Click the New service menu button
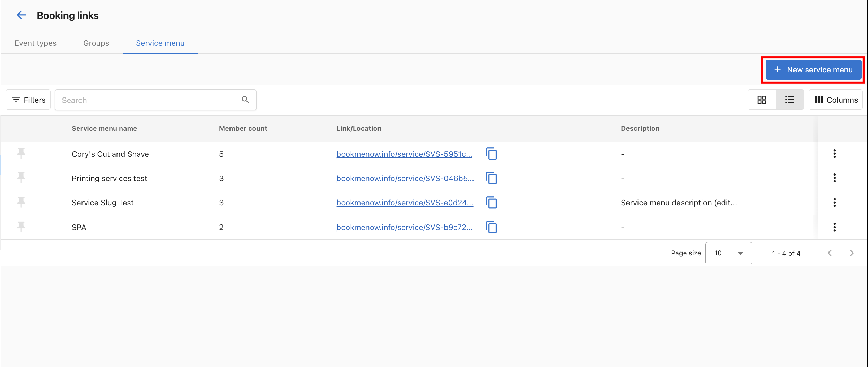868x367 pixels. click(x=813, y=69)
